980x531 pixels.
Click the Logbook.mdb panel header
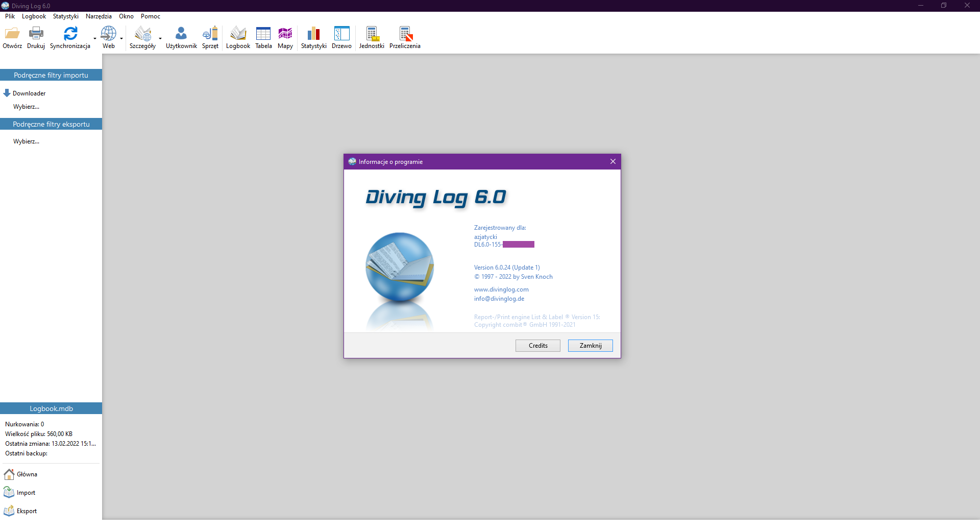tap(51, 408)
